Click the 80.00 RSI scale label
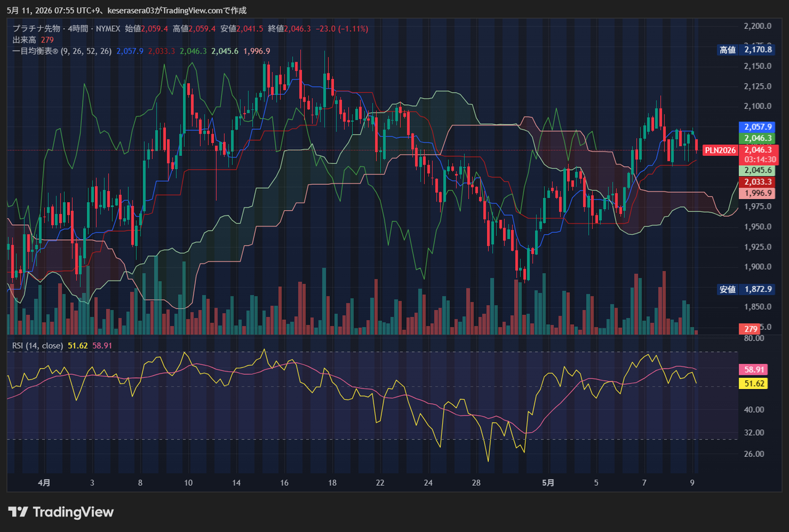 coord(754,338)
